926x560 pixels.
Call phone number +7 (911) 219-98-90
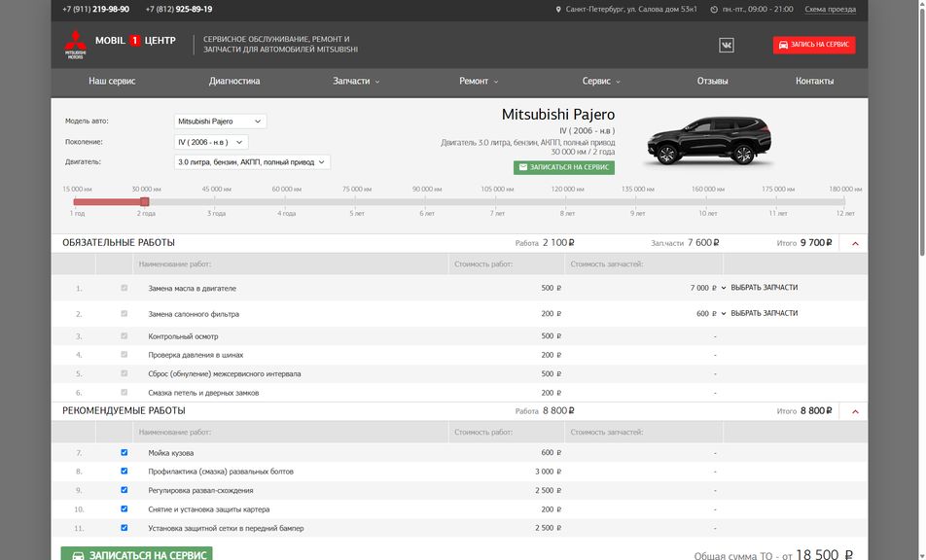point(95,10)
